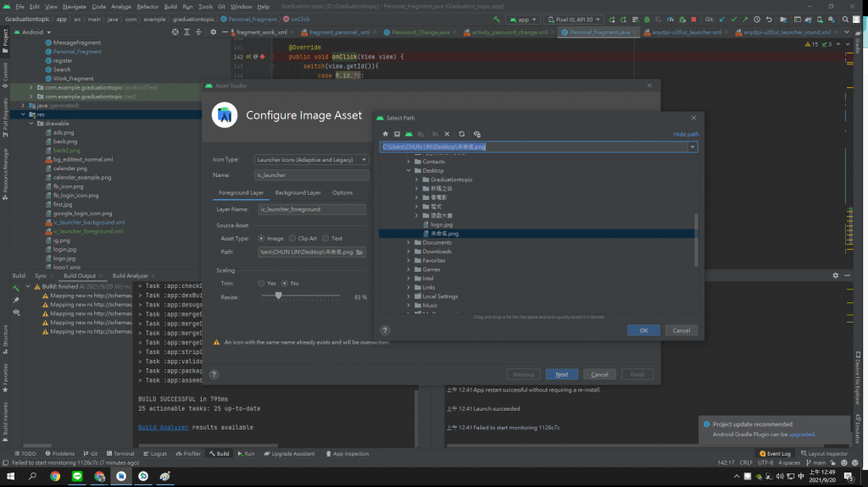The height and width of the screenshot is (487, 868).
Task: Select the Clip Art asset type
Action: click(x=292, y=239)
